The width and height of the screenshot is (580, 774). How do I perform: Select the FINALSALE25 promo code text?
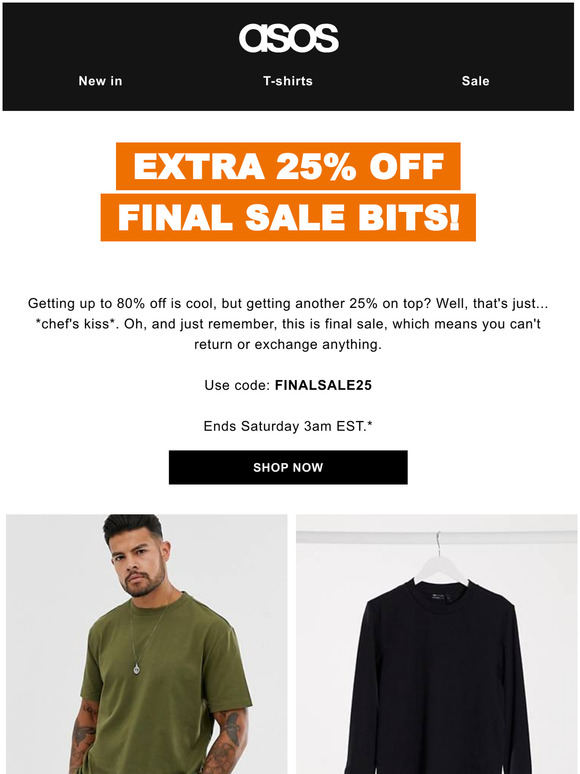323,385
